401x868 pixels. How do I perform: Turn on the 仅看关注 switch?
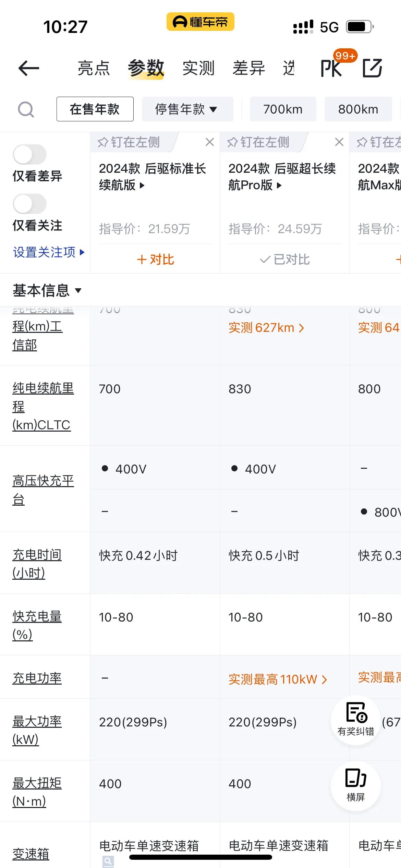point(30,204)
